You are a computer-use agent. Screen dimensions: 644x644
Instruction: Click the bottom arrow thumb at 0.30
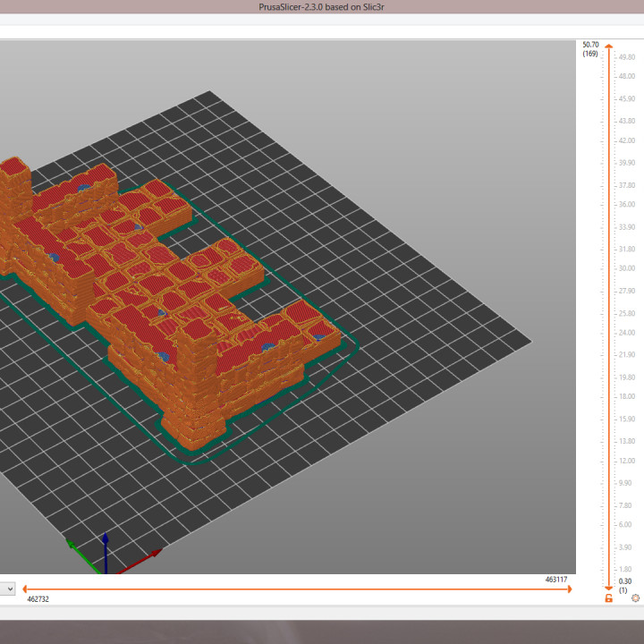[608, 586]
